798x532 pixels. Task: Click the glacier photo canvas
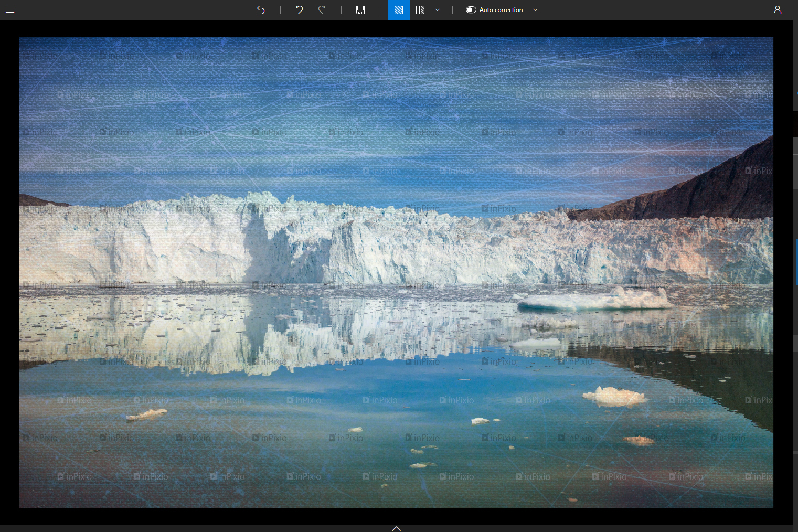point(396,272)
